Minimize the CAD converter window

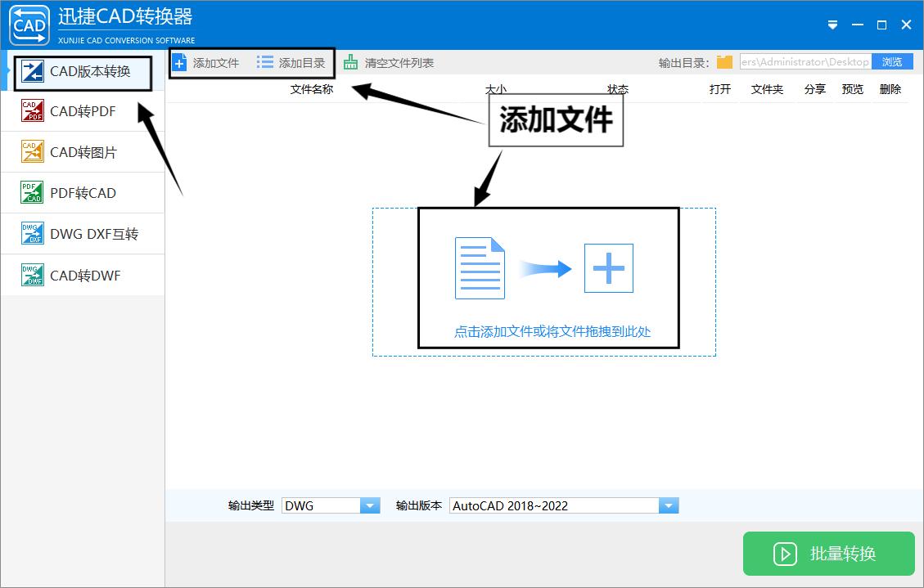pos(858,25)
